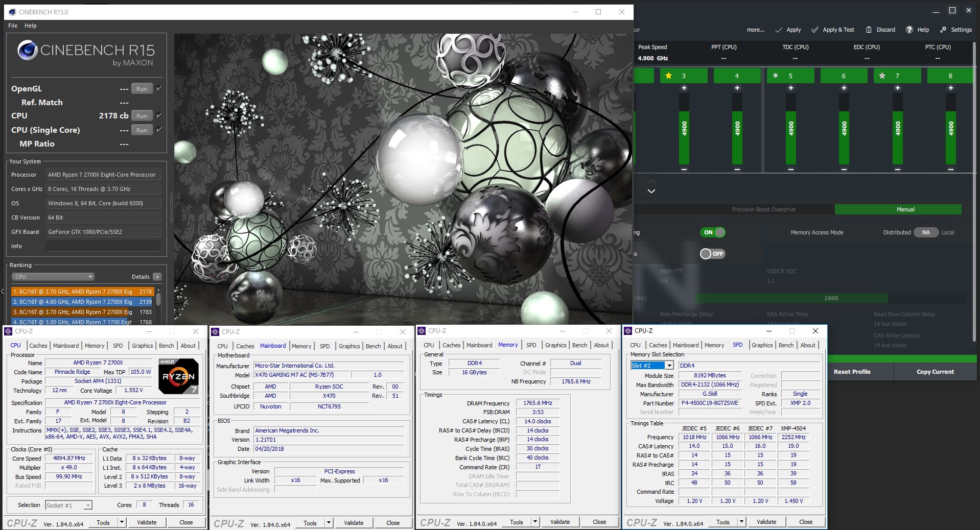Click the Apply checkmark in Ryzen Master

pos(779,30)
